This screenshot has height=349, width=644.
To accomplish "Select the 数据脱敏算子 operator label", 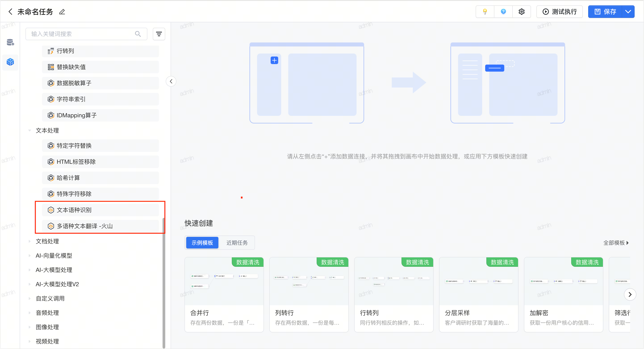I will 74,83.
